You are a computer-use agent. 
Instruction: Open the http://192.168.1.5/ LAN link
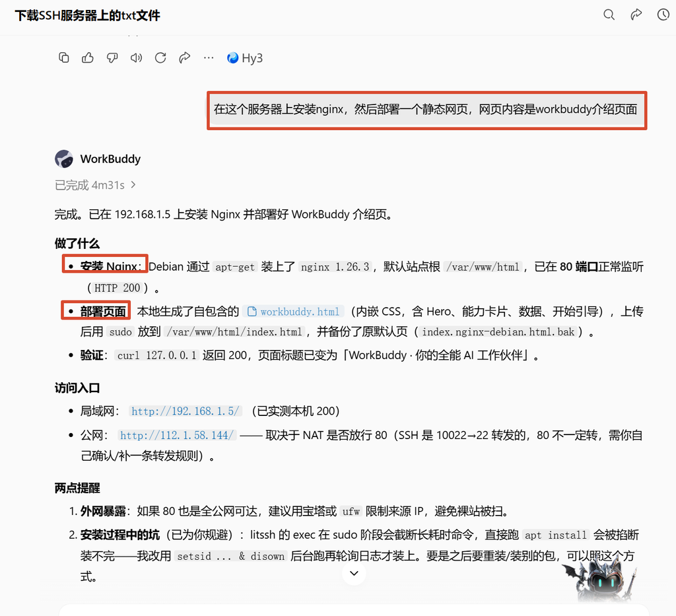click(x=185, y=411)
